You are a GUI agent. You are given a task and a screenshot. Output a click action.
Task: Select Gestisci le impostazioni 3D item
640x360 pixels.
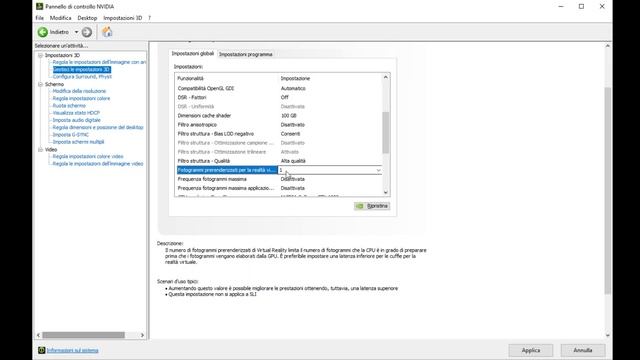[82, 69]
